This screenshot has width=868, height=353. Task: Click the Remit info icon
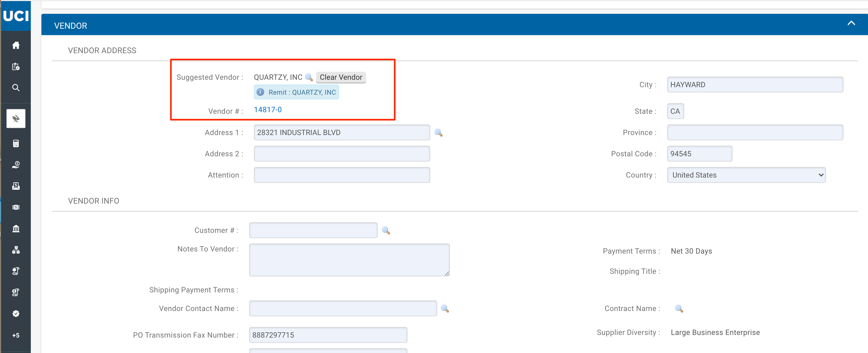click(261, 92)
